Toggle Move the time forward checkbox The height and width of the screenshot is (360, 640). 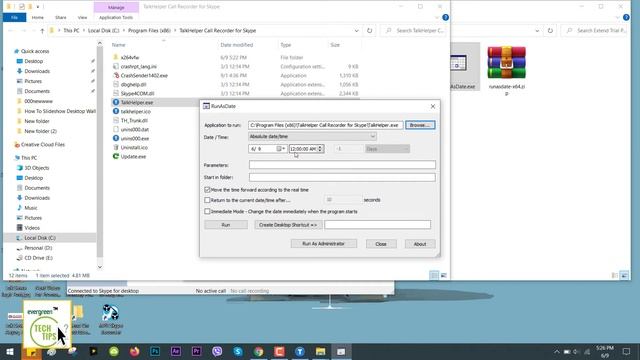[x=207, y=190]
